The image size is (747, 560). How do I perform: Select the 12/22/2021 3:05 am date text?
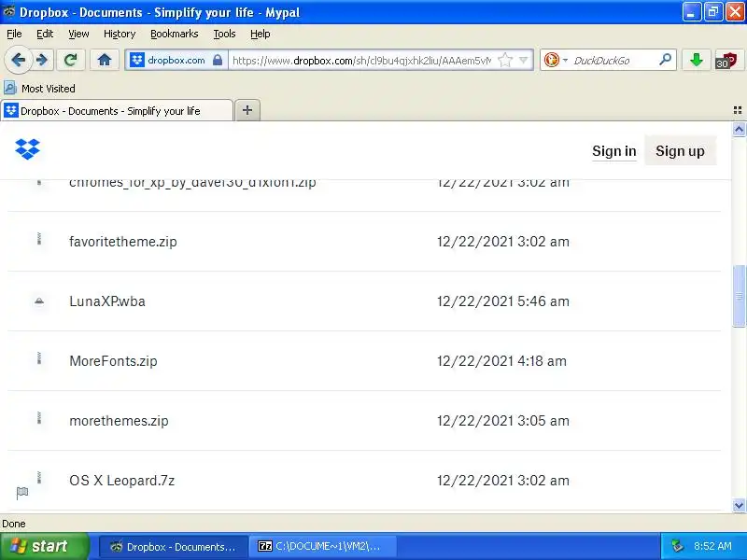[503, 421]
